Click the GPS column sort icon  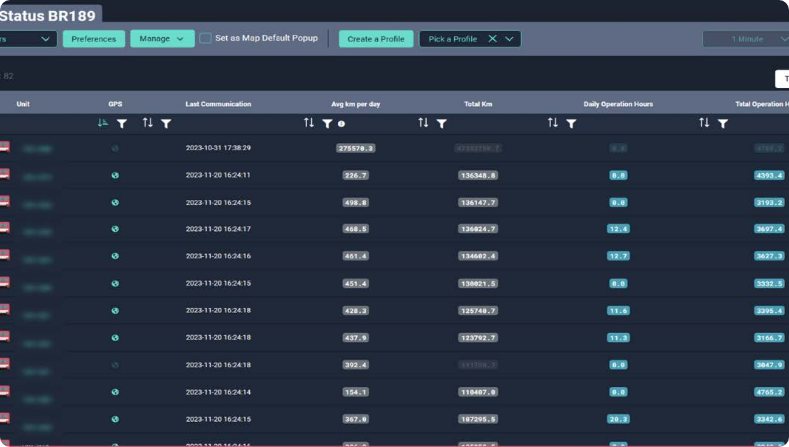(103, 123)
